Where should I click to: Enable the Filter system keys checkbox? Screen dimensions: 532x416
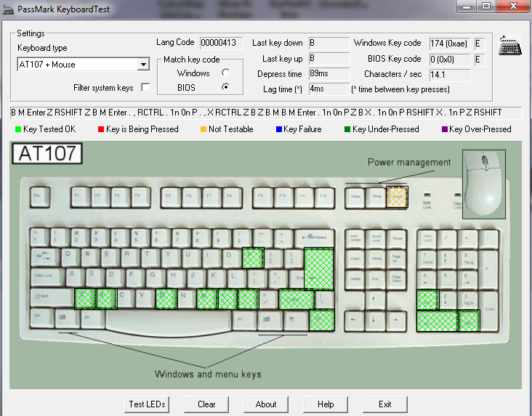click(145, 87)
